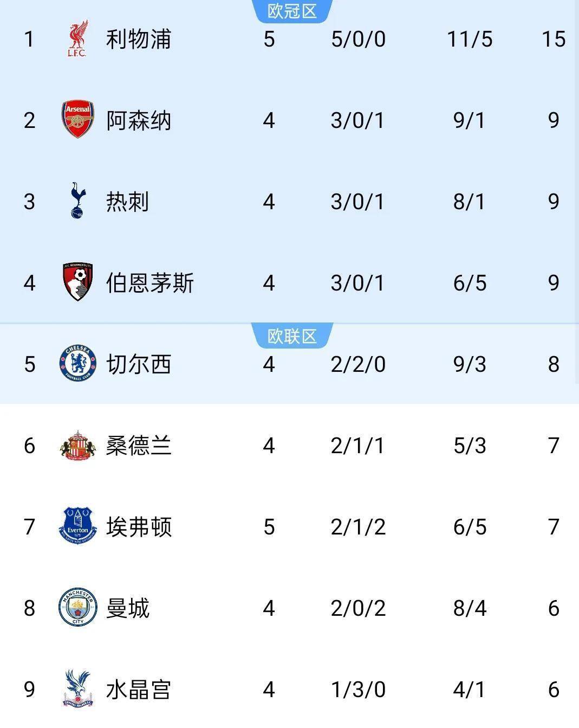579x728 pixels.
Task: Select the Tottenham cockerel logo
Action: (78, 201)
